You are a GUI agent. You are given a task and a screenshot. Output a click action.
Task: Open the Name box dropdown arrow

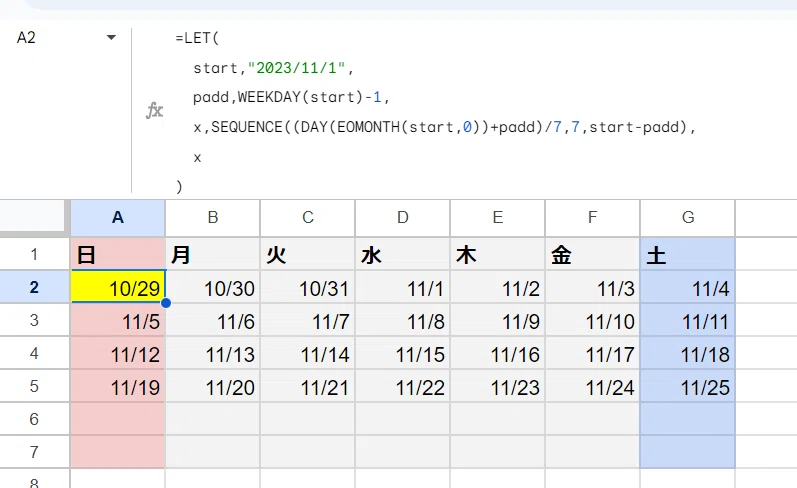click(111, 37)
